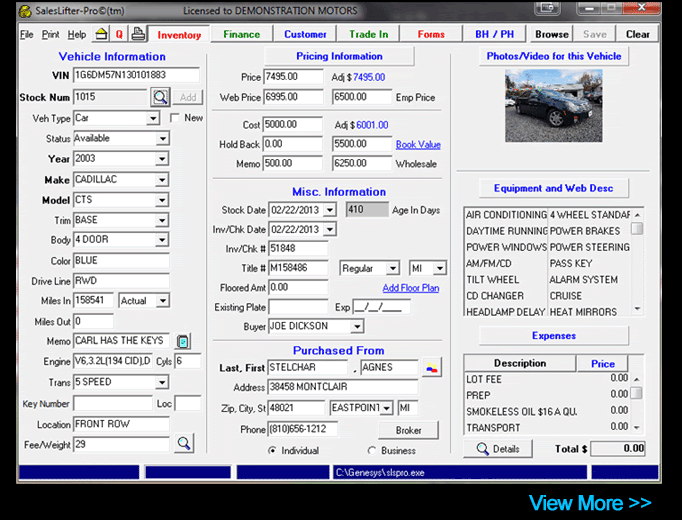682x520 pixels.
Task: Expand the Make dropdown
Action: pos(162,180)
